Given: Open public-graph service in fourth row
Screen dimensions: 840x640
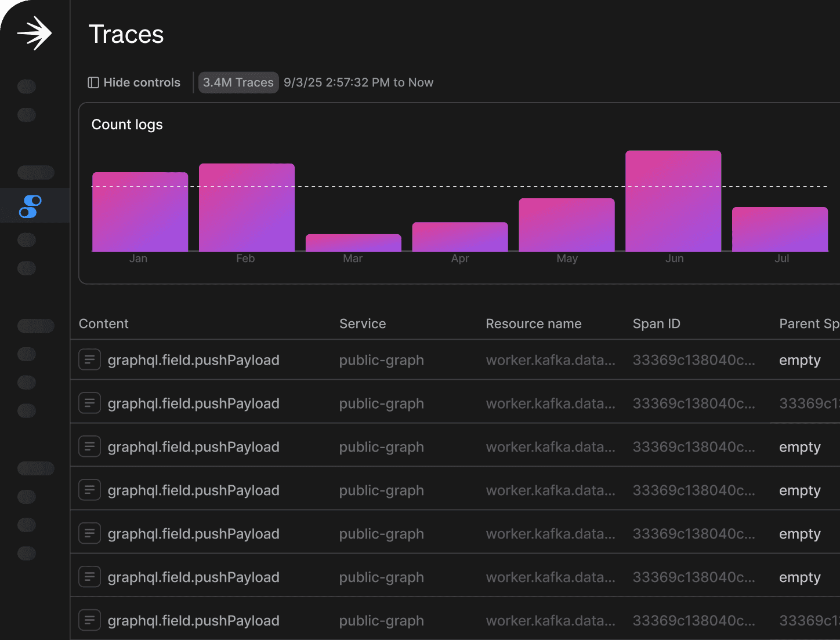Looking at the screenshot, I should tap(382, 490).
